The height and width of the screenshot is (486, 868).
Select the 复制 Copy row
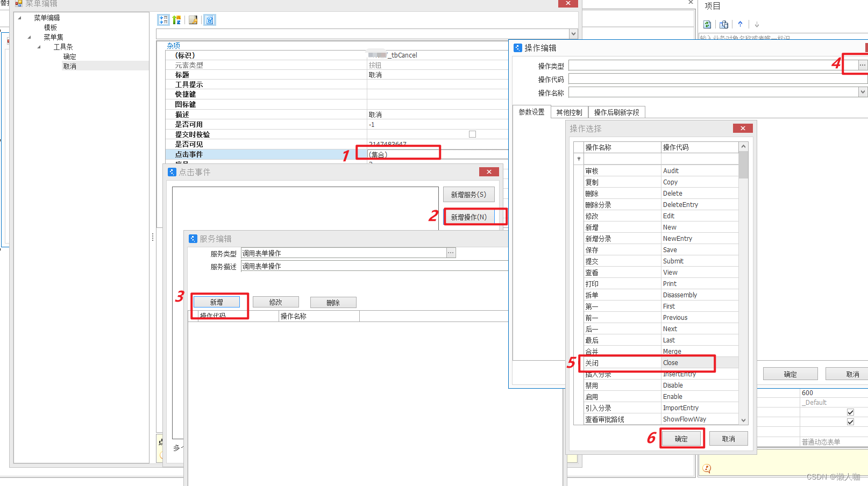pyautogui.click(x=661, y=182)
